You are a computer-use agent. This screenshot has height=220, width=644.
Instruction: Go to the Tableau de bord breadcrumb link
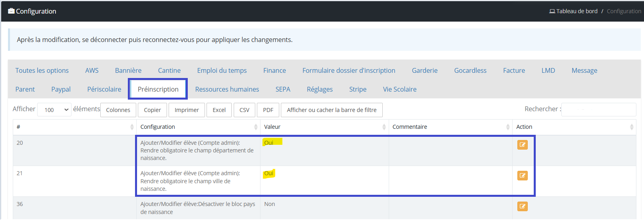tap(577, 11)
